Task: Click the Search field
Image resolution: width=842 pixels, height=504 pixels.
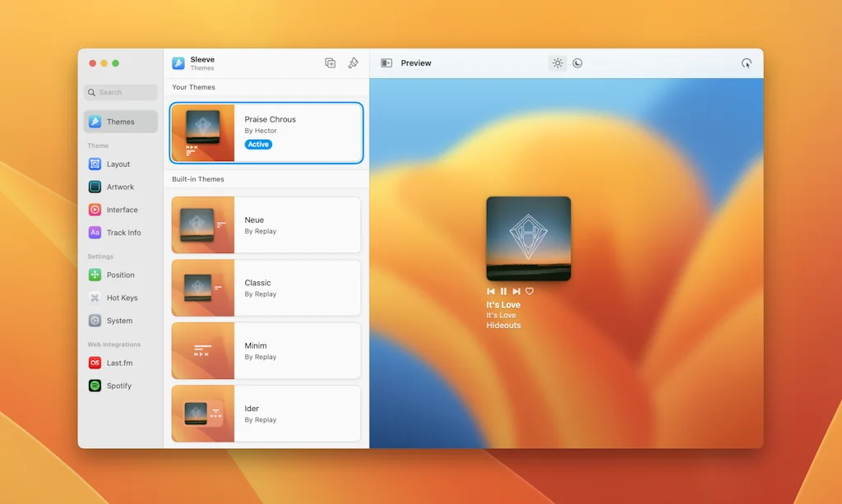Action: pyautogui.click(x=120, y=92)
